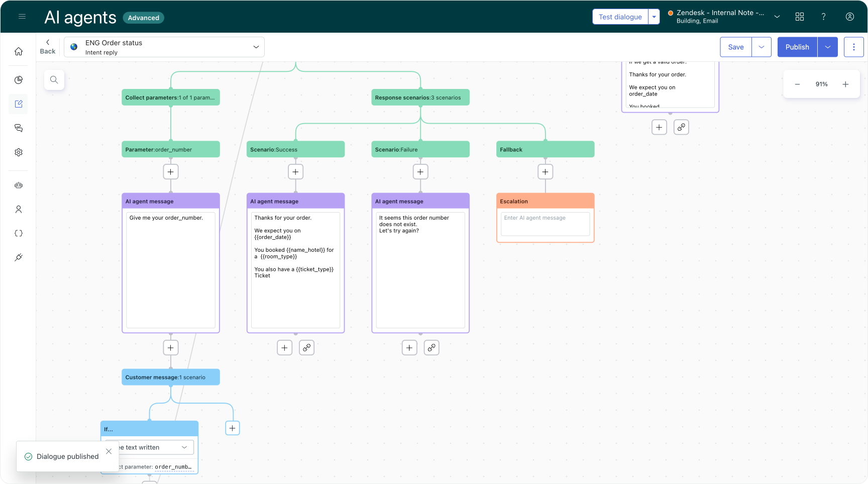Screen dimensions: 868x484
Task: Add a new customer message branch
Action: coord(233,428)
